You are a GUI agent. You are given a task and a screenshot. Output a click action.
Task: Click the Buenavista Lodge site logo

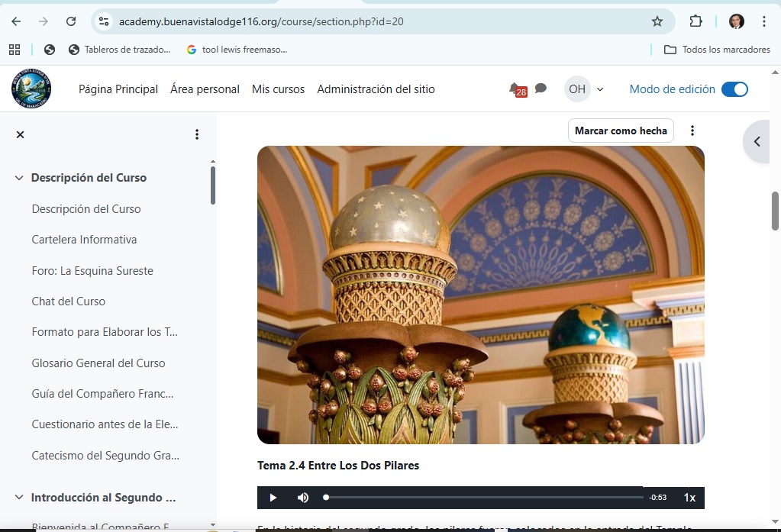pos(31,89)
